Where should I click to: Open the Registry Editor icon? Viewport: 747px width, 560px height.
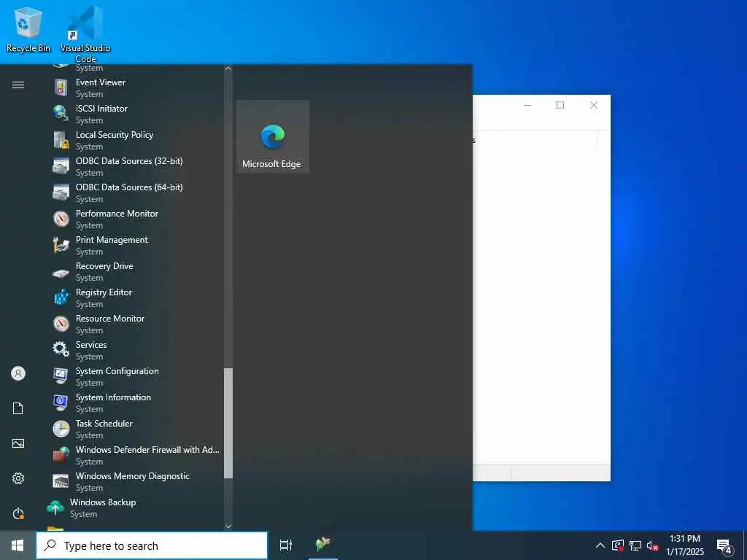[61, 297]
